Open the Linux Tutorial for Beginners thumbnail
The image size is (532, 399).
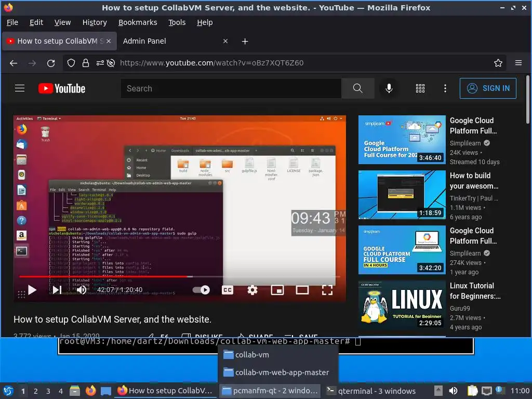pos(402,304)
